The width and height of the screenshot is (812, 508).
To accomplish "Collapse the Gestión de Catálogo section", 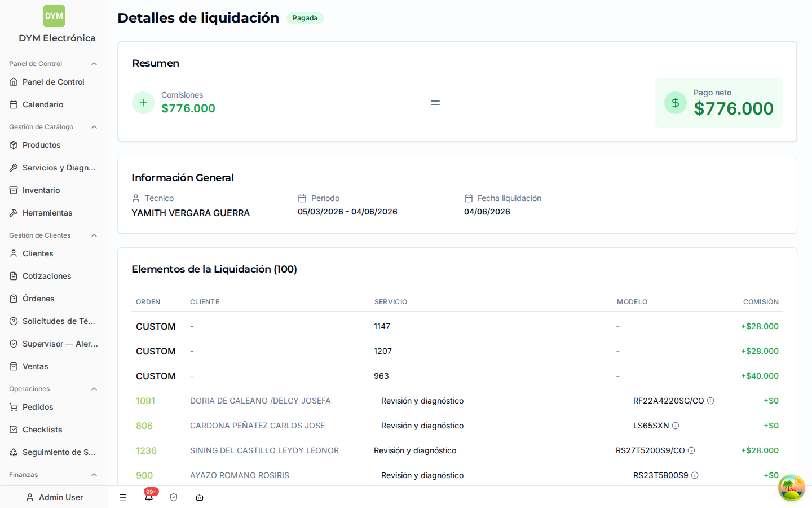I will tap(94, 127).
